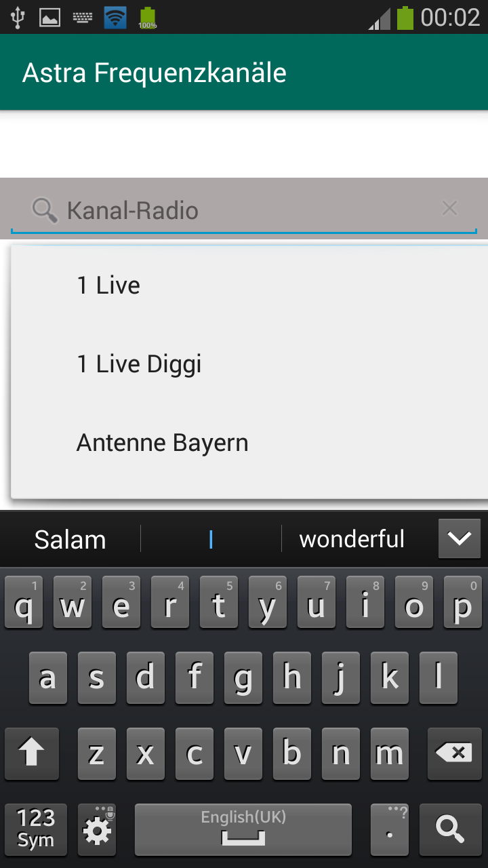Tap the wonderful word suggestion

tap(352, 539)
